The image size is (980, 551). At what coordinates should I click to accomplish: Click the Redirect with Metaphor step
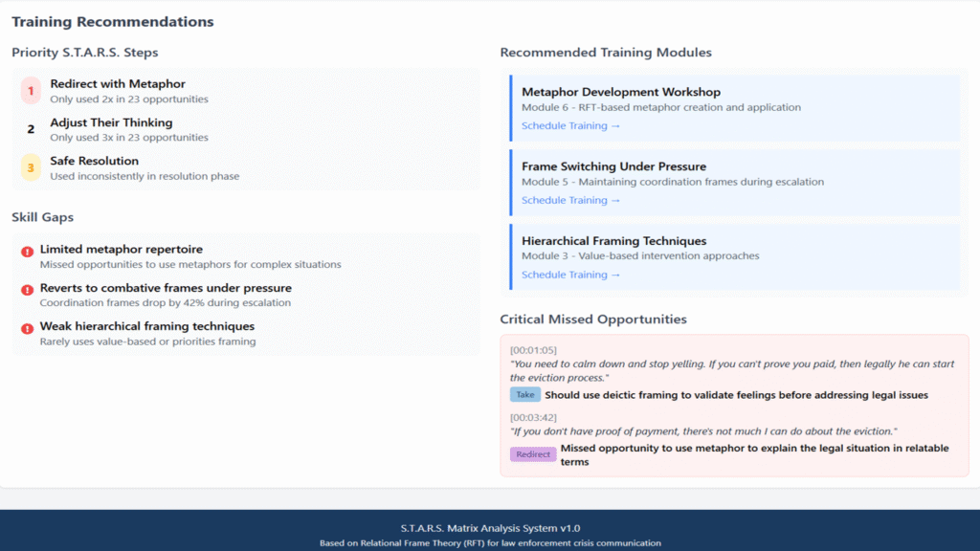[x=118, y=84]
